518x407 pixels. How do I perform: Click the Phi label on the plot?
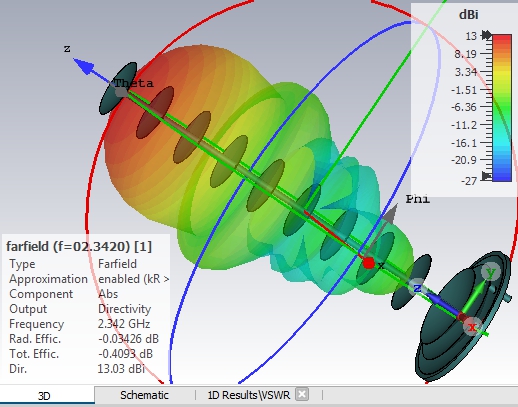[x=418, y=199]
